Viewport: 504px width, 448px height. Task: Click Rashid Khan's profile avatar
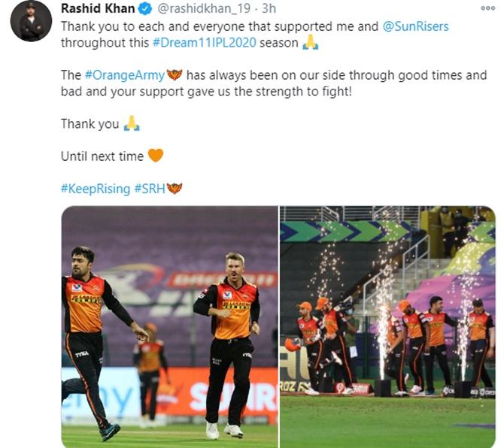coord(31,21)
